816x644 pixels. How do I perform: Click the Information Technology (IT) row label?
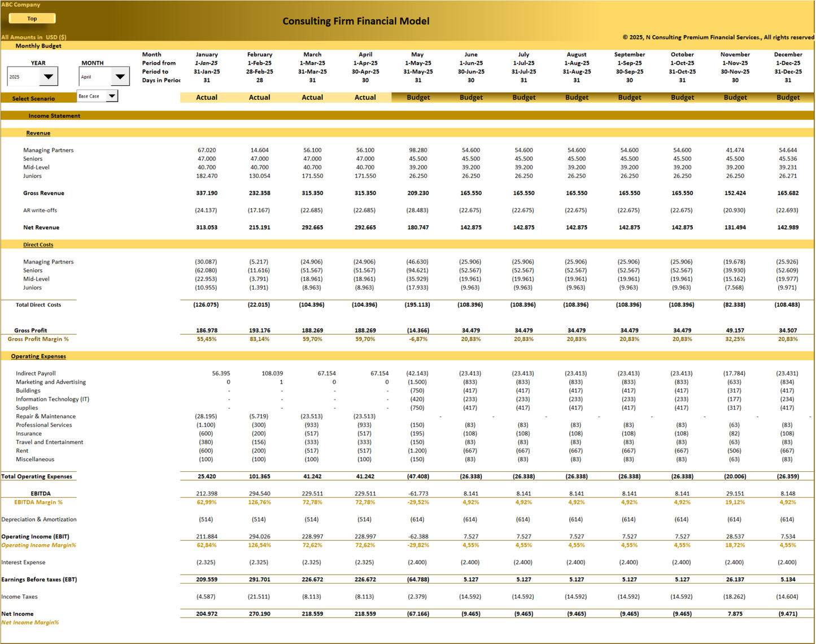pos(53,400)
